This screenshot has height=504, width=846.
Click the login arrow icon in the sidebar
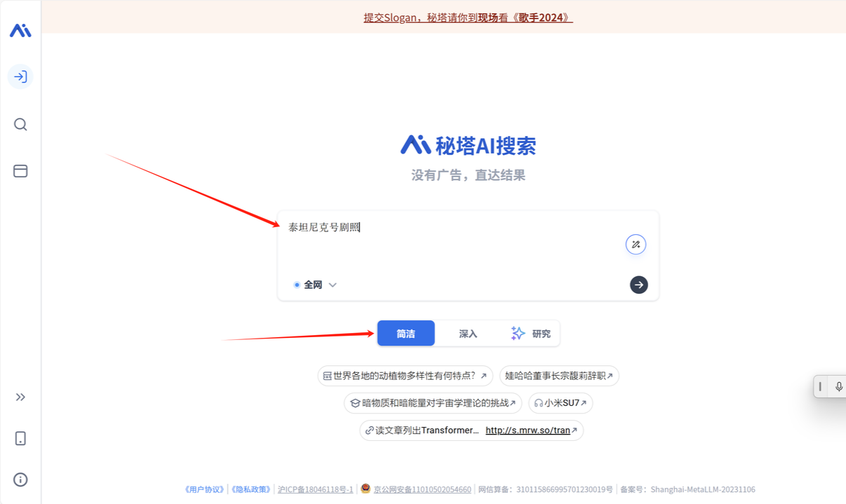tap(20, 76)
